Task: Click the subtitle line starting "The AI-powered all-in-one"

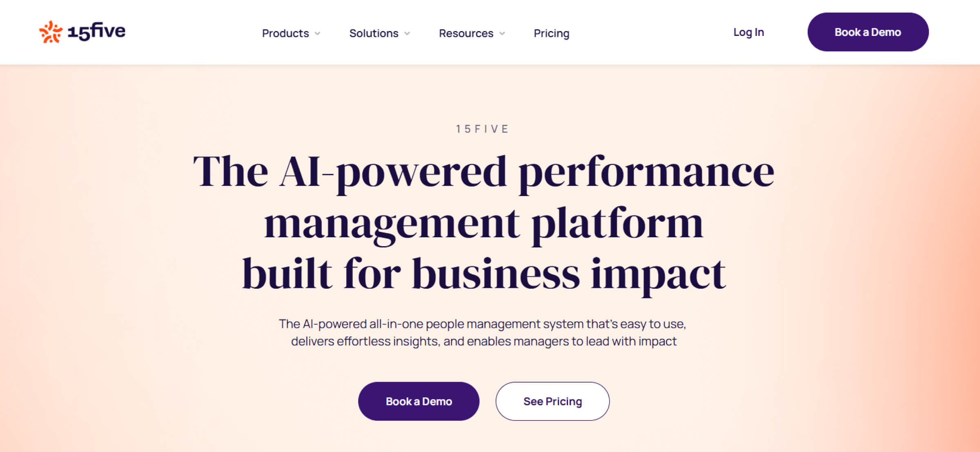Action: [482, 324]
